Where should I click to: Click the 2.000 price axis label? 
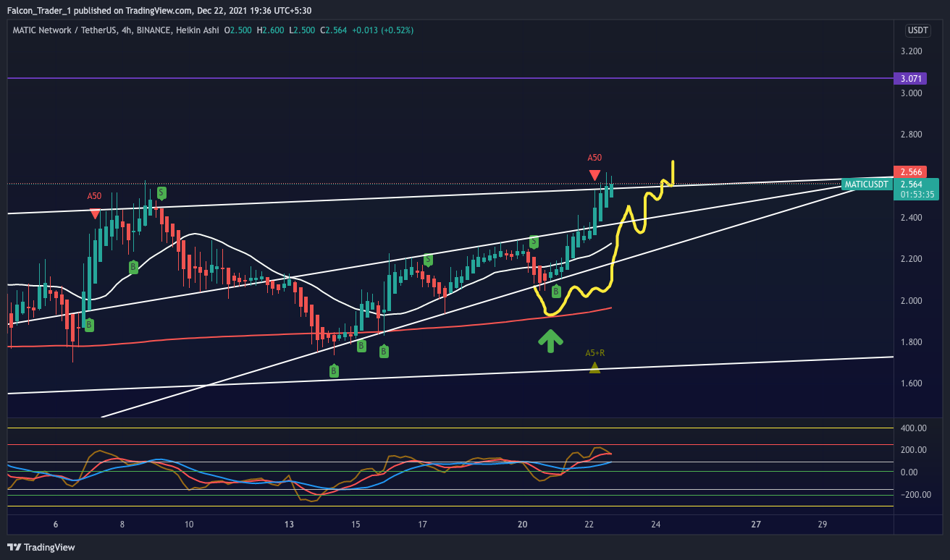(x=911, y=301)
